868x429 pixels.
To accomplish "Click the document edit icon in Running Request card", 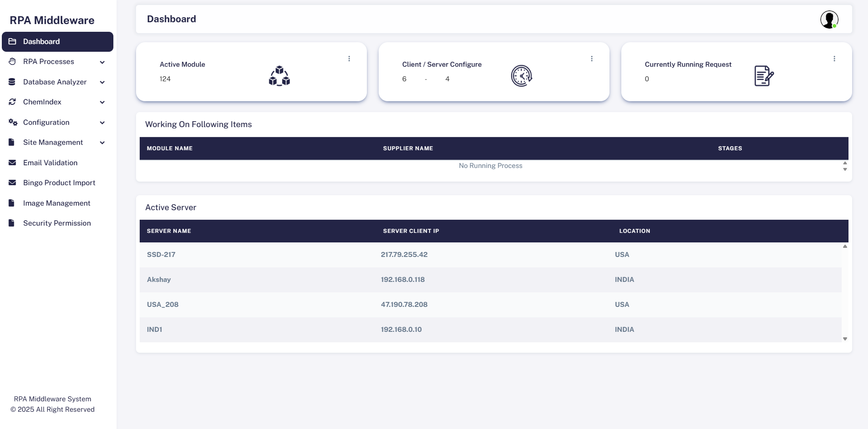I will (764, 76).
